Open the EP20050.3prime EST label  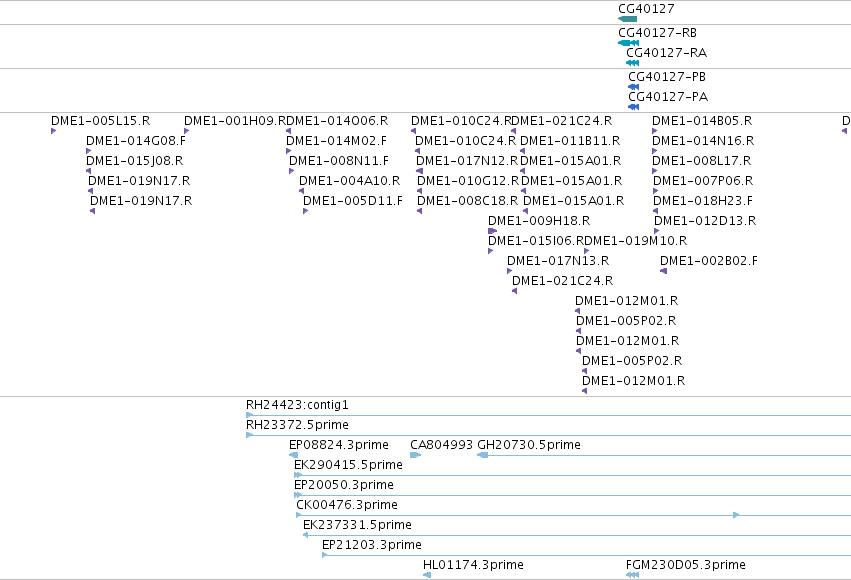coord(344,485)
